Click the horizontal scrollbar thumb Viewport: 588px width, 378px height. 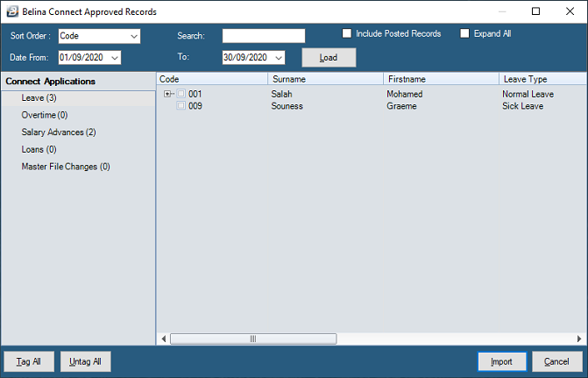tap(253, 339)
